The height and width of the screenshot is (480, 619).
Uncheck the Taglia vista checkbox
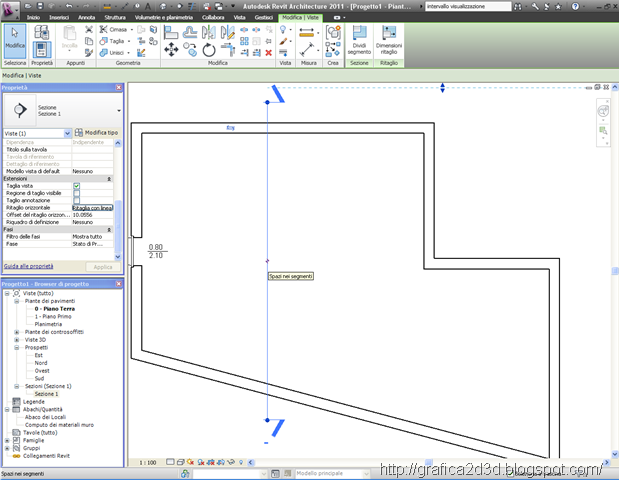77,186
